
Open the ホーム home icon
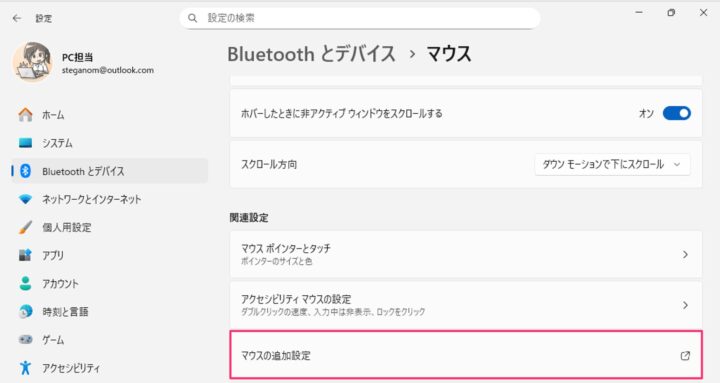[25, 114]
